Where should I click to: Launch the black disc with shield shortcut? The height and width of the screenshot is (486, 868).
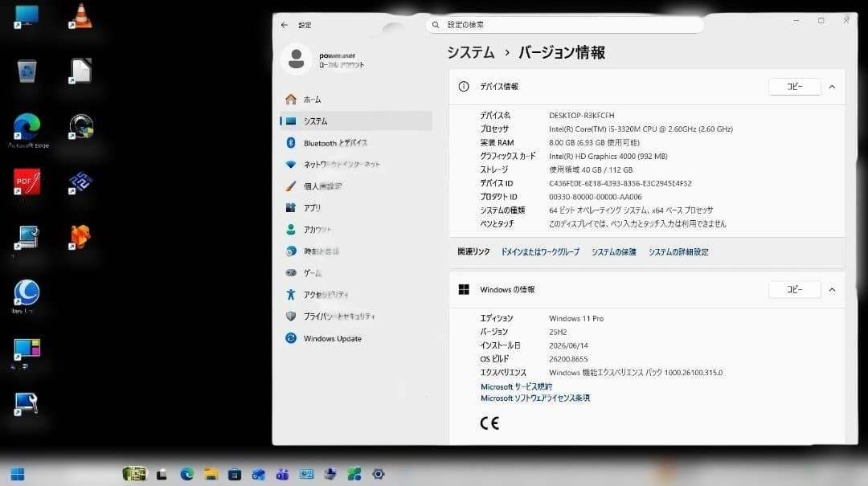click(x=81, y=127)
